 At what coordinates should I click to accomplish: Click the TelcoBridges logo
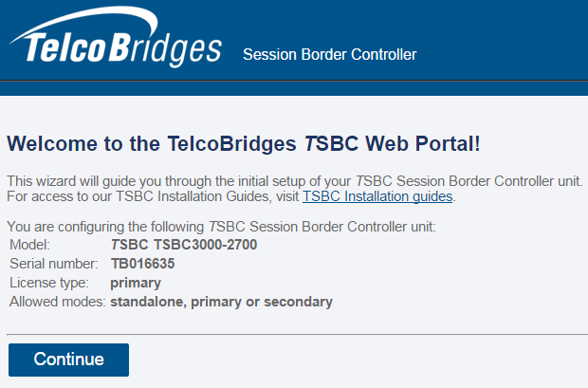[x=116, y=46]
